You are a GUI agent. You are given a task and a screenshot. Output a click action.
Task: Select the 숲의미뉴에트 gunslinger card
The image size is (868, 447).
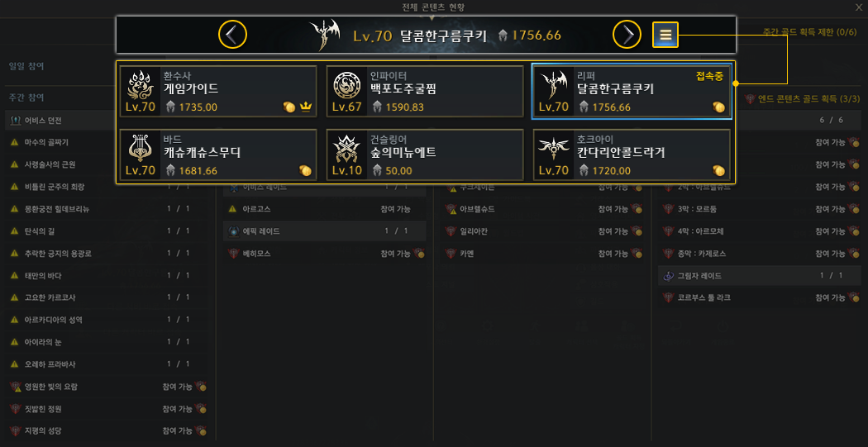point(425,155)
